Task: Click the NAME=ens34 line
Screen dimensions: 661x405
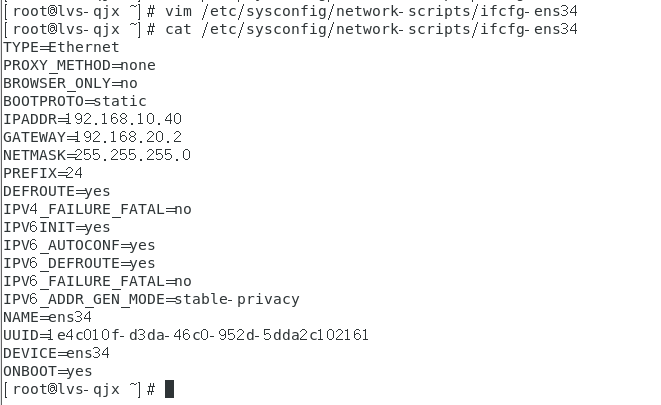Action: (x=47, y=317)
